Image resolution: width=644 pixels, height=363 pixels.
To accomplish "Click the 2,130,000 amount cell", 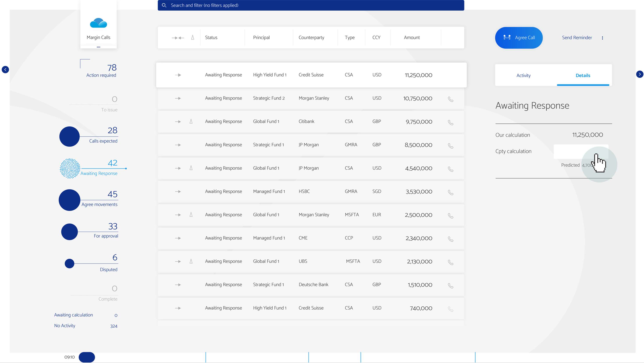I will [419, 261].
